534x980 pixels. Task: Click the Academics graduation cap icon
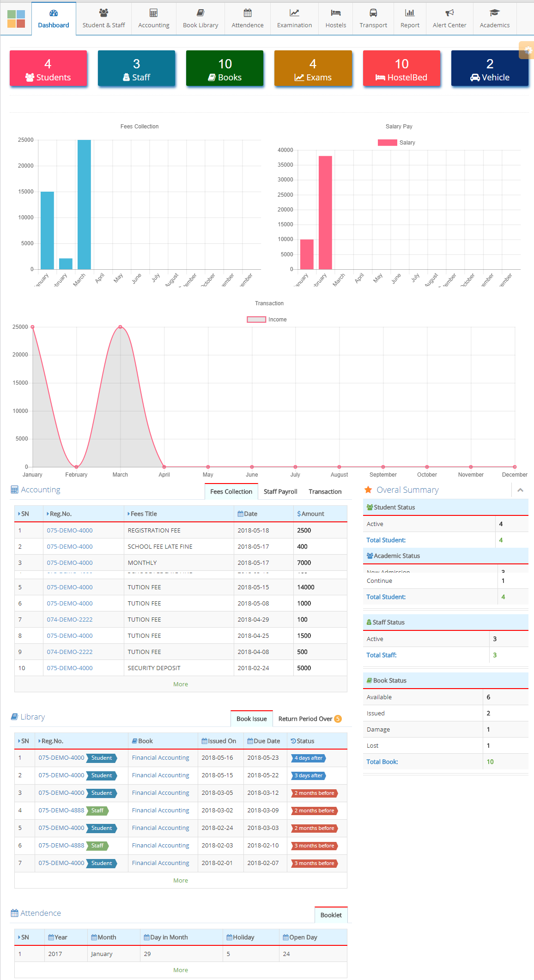494,13
